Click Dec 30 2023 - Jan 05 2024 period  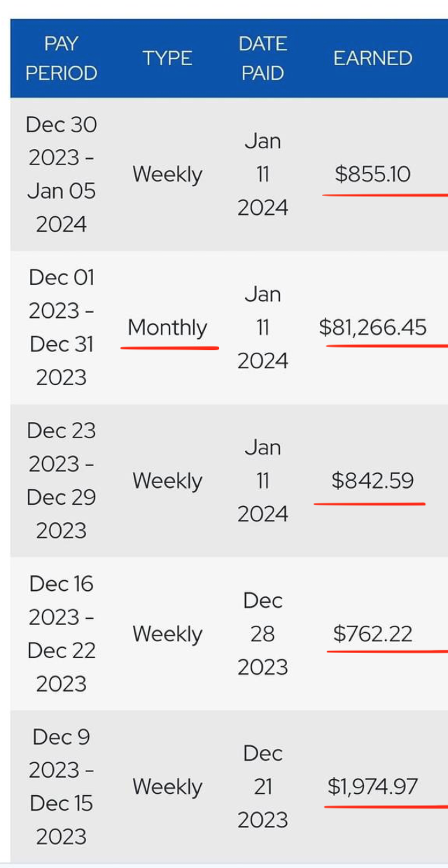(62, 174)
